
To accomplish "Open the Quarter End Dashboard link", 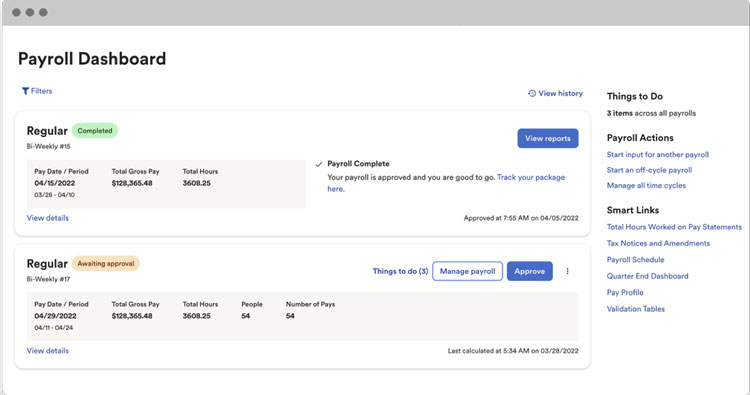I will (648, 276).
